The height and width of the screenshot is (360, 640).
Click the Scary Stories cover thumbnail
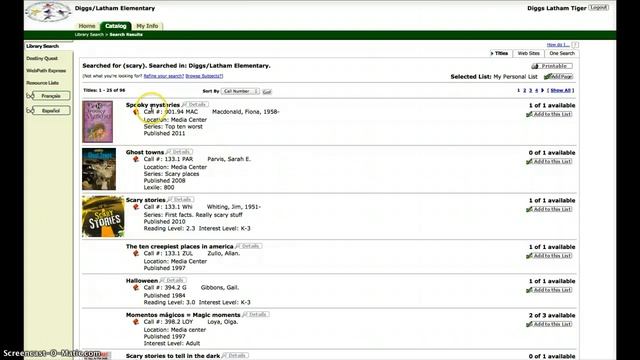(103, 216)
